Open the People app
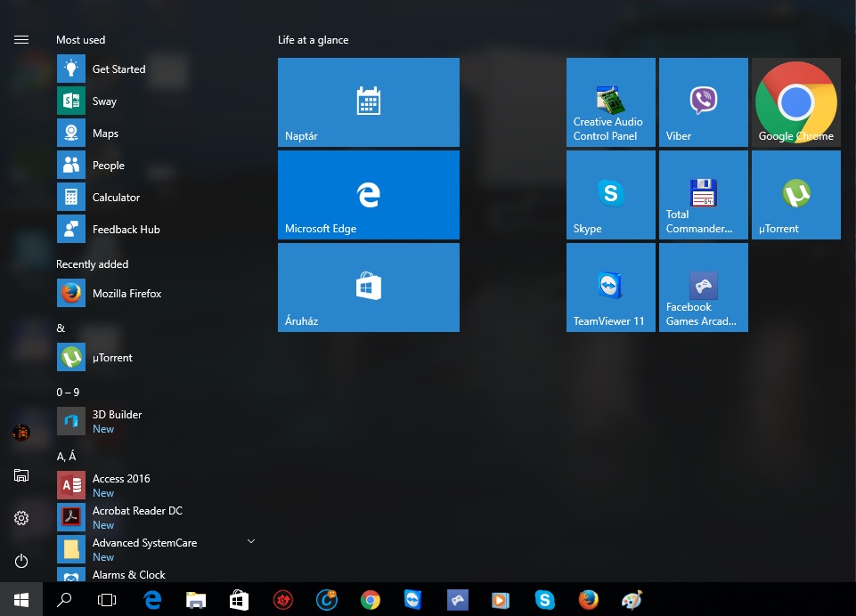The height and width of the screenshot is (616, 856). click(x=156, y=166)
